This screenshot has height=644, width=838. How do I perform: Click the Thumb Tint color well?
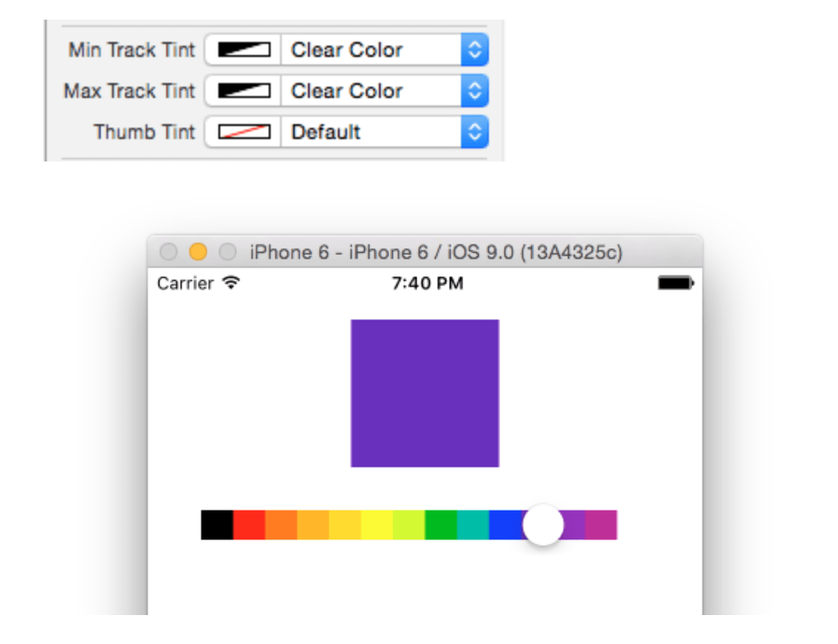point(243,133)
